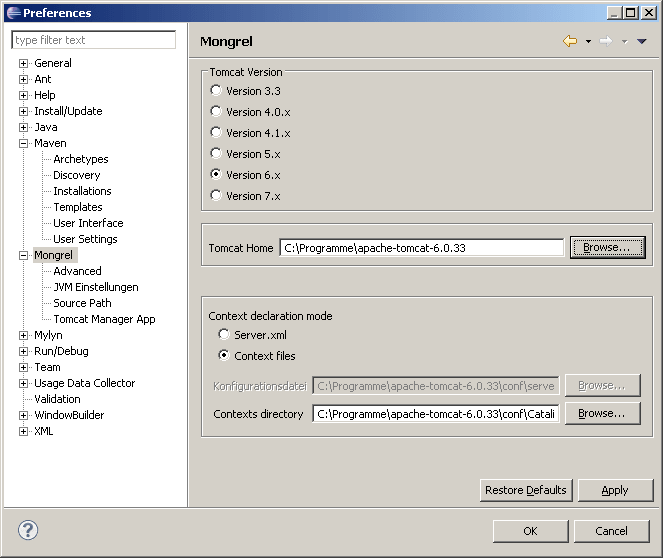Click the Apply button
This screenshot has height=558, width=663.
pyautogui.click(x=615, y=490)
